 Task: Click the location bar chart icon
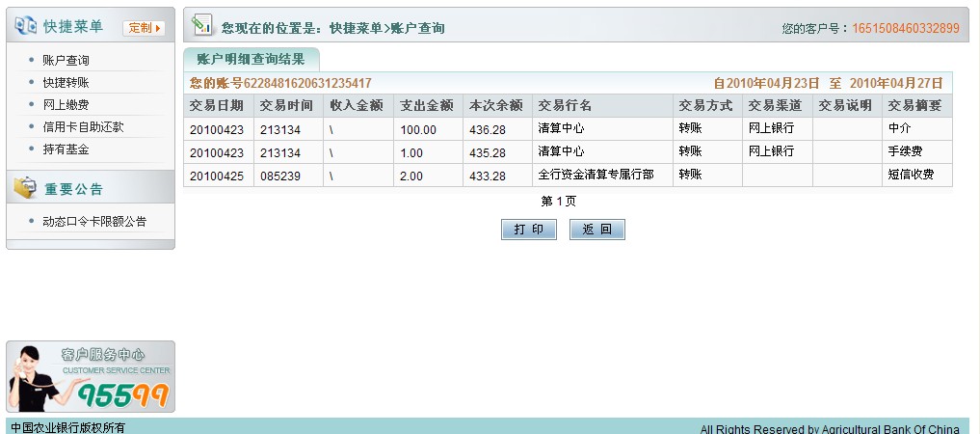[x=202, y=25]
